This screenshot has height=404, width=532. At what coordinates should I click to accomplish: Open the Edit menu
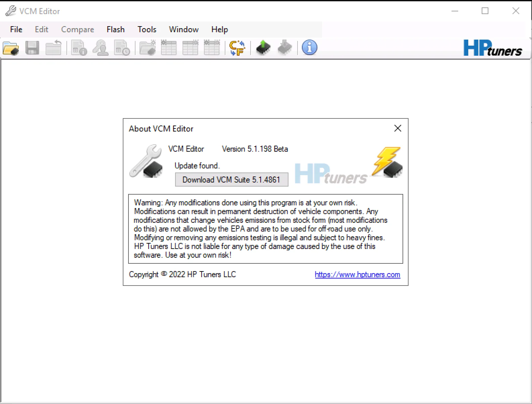[42, 30]
